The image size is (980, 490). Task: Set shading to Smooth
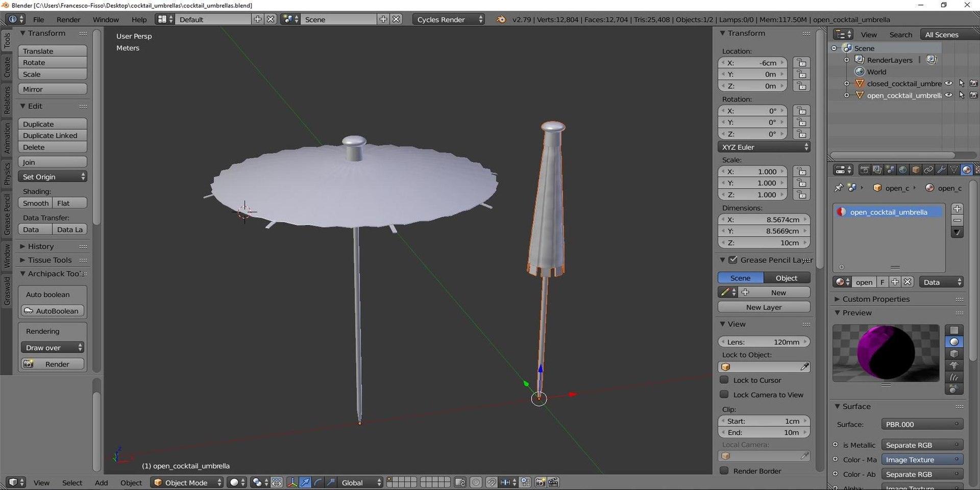click(x=35, y=203)
